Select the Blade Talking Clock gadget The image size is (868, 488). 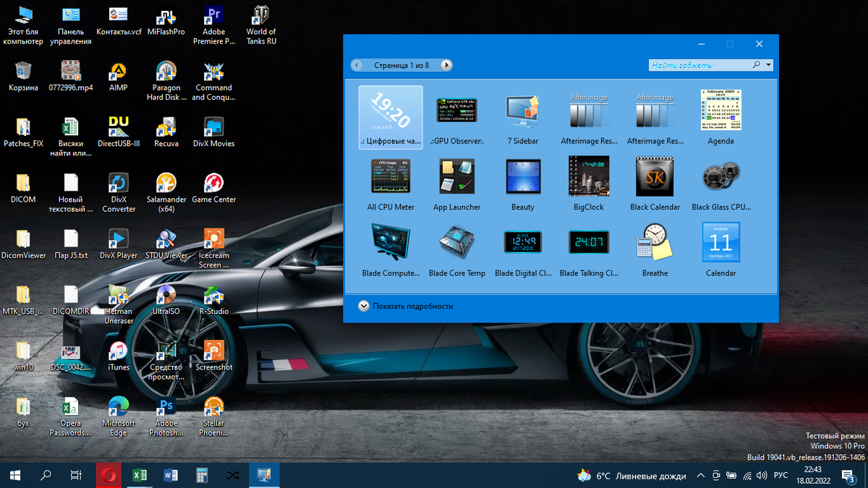[x=589, y=249]
